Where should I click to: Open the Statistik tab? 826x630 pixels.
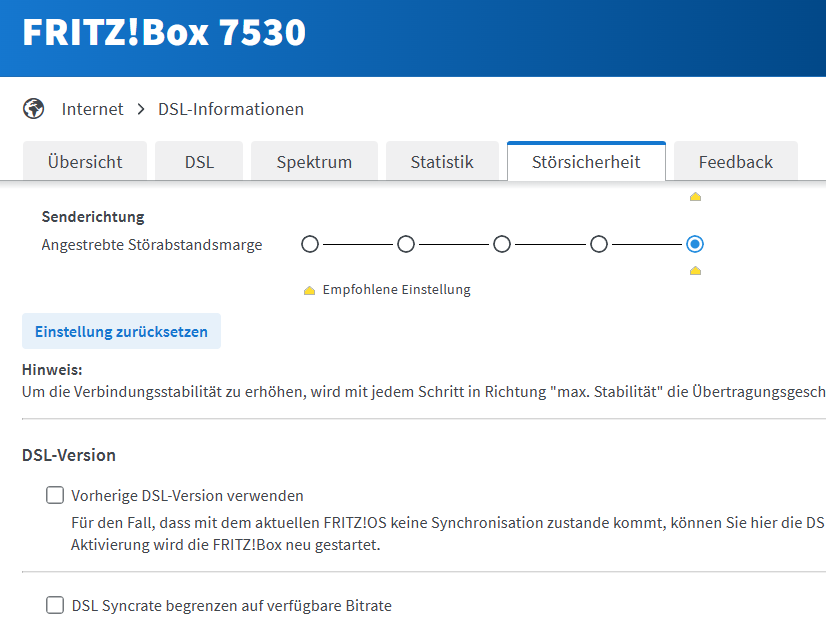pos(442,161)
